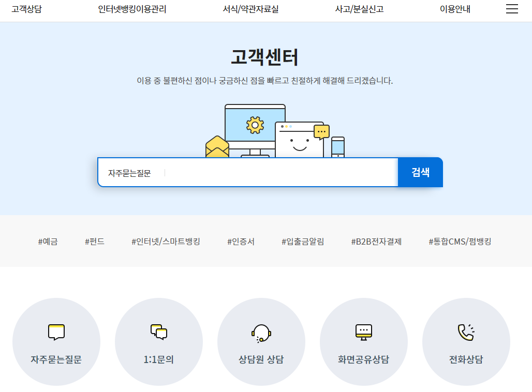Open the hamburger menu icon

point(512,9)
